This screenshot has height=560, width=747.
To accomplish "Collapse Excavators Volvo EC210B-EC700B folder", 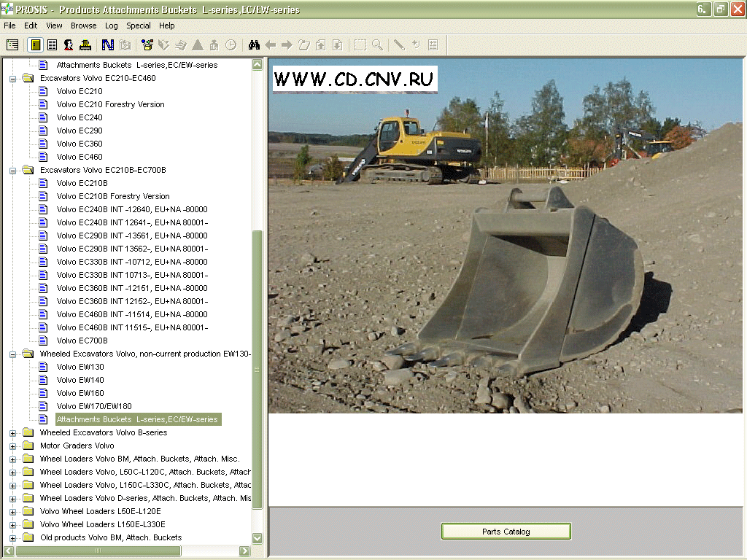I will (x=13, y=171).
